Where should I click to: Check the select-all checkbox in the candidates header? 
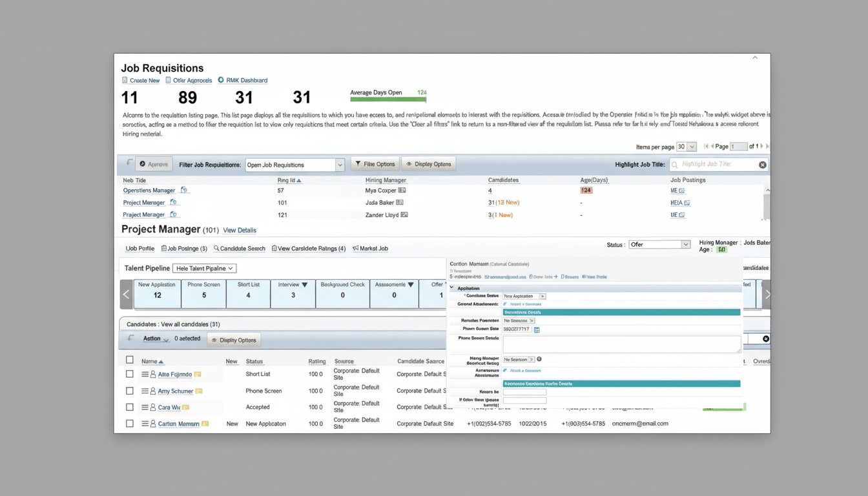(129, 359)
